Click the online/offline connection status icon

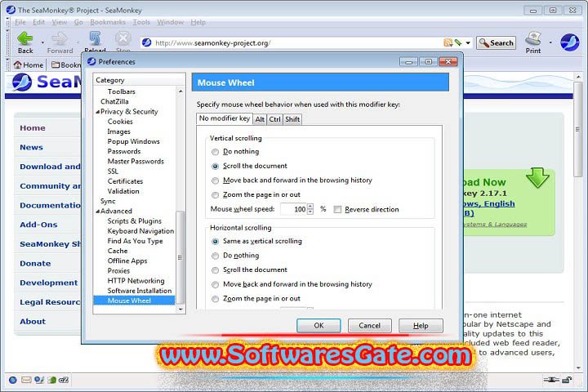point(551,380)
